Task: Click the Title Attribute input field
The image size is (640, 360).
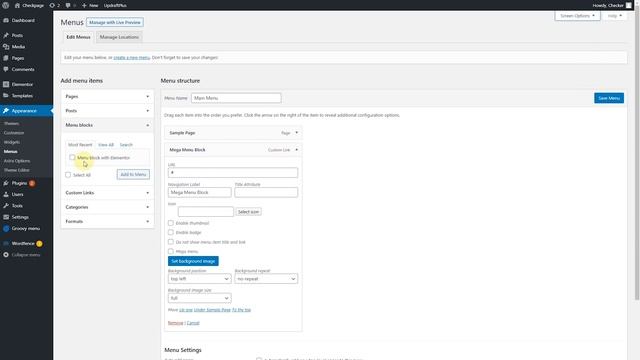Action: tap(266, 192)
